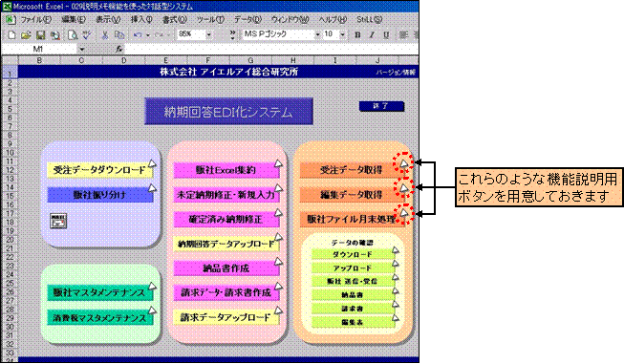Click the Cut scissors icon
This screenshot has width=624, height=364.
click(105, 35)
